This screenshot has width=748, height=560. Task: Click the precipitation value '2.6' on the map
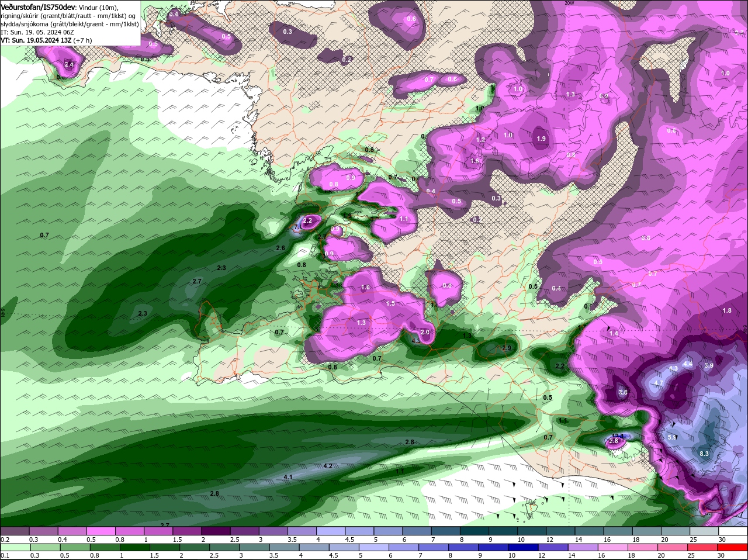click(x=280, y=248)
